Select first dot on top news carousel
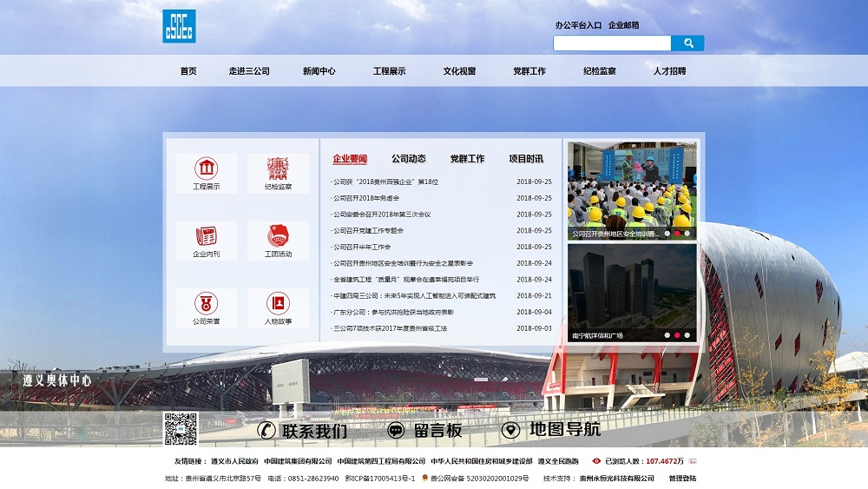Image resolution: width=868 pixels, height=489 pixels. pos(667,234)
